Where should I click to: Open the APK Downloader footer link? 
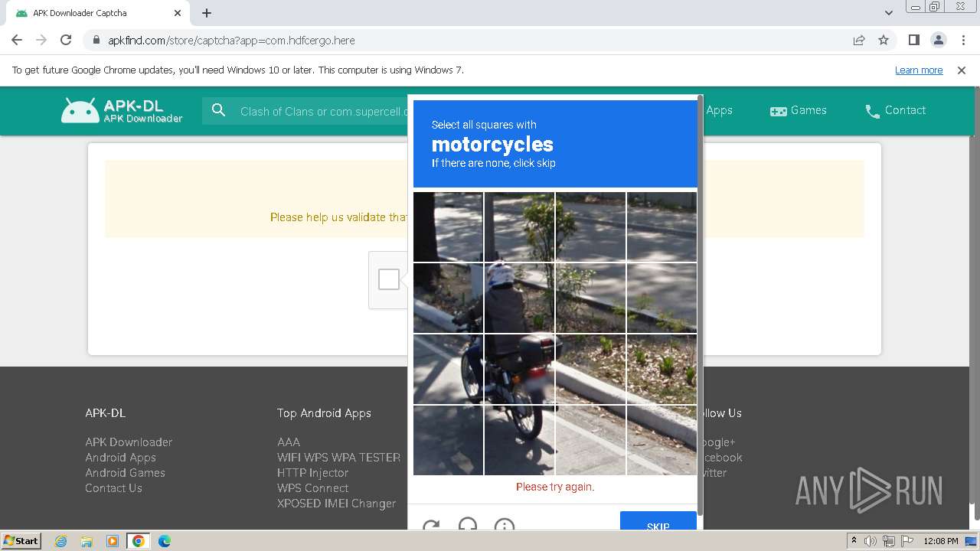(x=129, y=442)
